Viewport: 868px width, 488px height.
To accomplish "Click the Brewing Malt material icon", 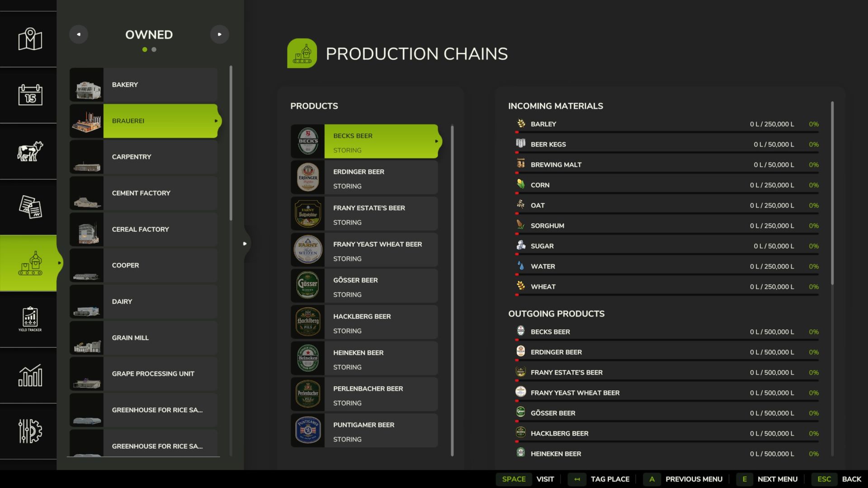I will click(521, 164).
